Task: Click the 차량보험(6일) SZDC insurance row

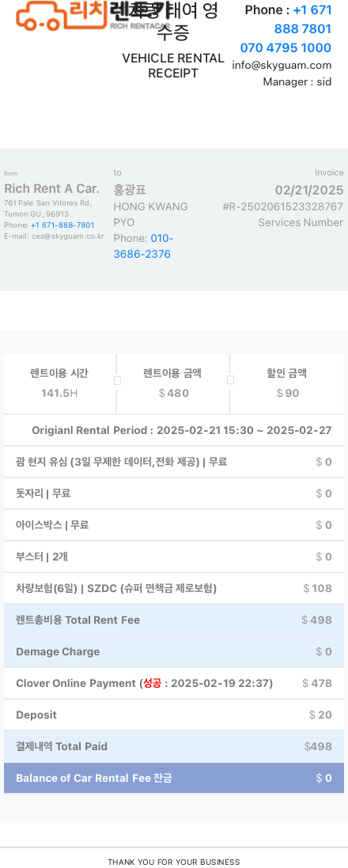Action: tap(174, 588)
